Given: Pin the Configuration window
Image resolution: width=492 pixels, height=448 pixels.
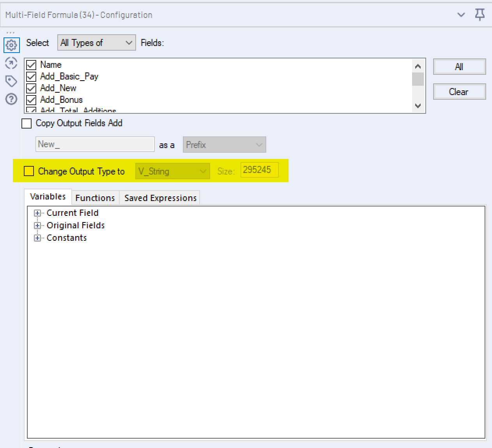Looking at the screenshot, I should (x=480, y=14).
